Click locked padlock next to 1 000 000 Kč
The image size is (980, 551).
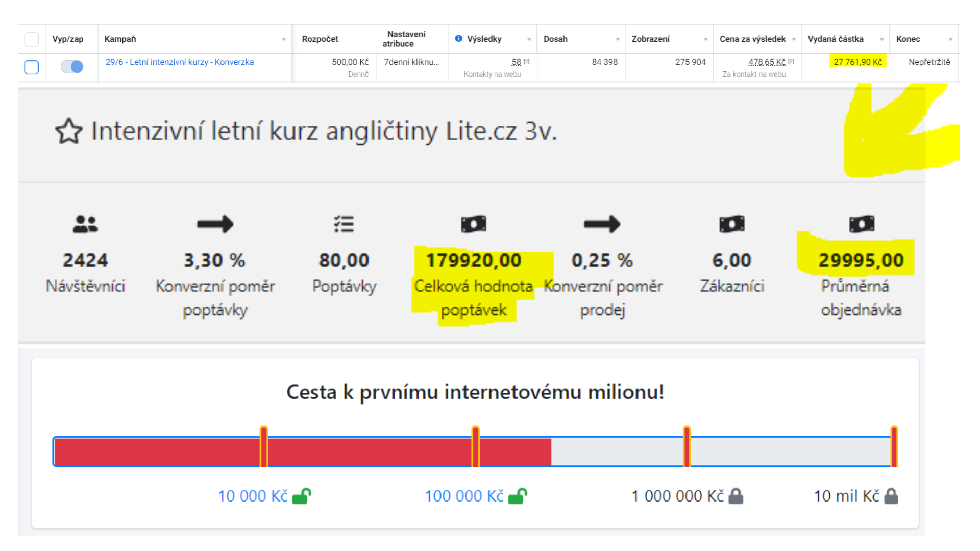point(736,496)
